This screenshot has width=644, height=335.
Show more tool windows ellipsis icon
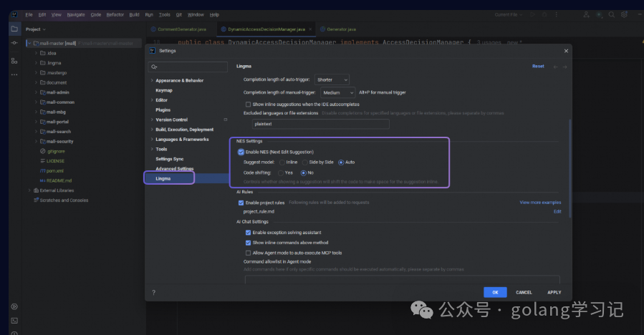[x=14, y=74]
